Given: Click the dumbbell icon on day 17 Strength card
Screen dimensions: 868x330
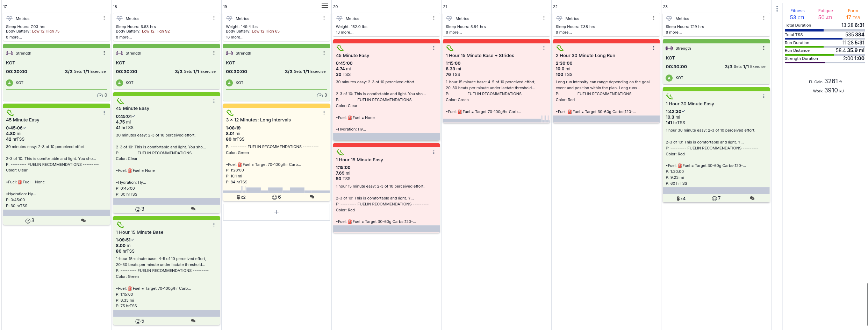Looking at the screenshot, I should [x=9, y=53].
